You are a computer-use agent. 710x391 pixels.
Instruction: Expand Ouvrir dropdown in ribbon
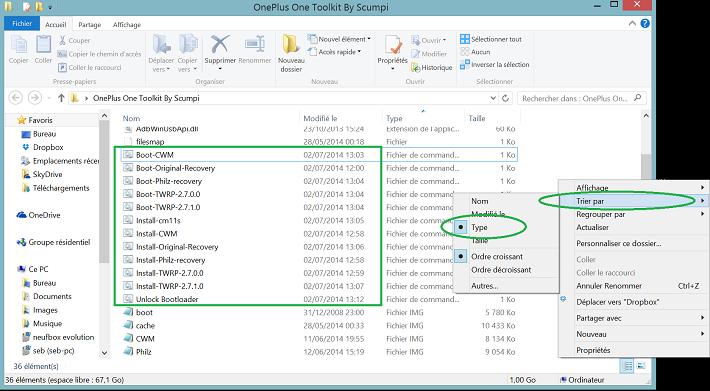pyautogui.click(x=444, y=40)
